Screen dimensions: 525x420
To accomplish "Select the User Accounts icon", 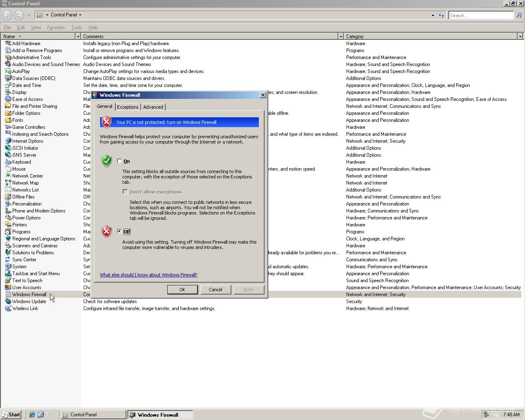I will (8, 288).
